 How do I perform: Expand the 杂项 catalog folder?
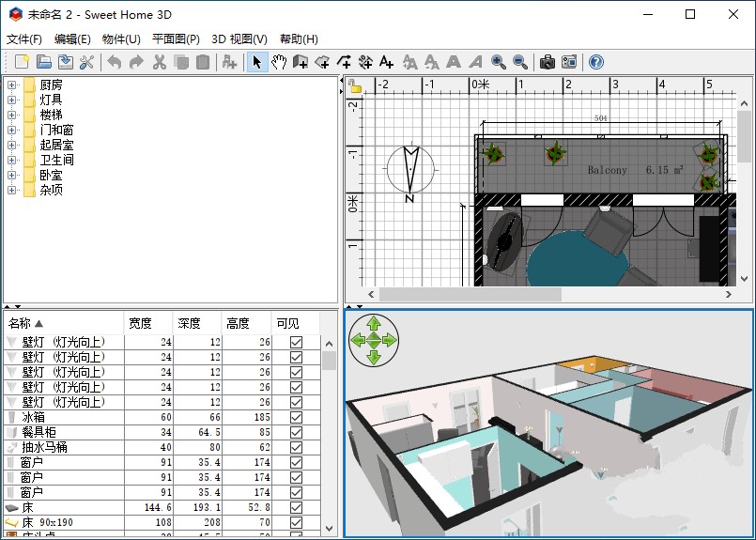(11, 190)
